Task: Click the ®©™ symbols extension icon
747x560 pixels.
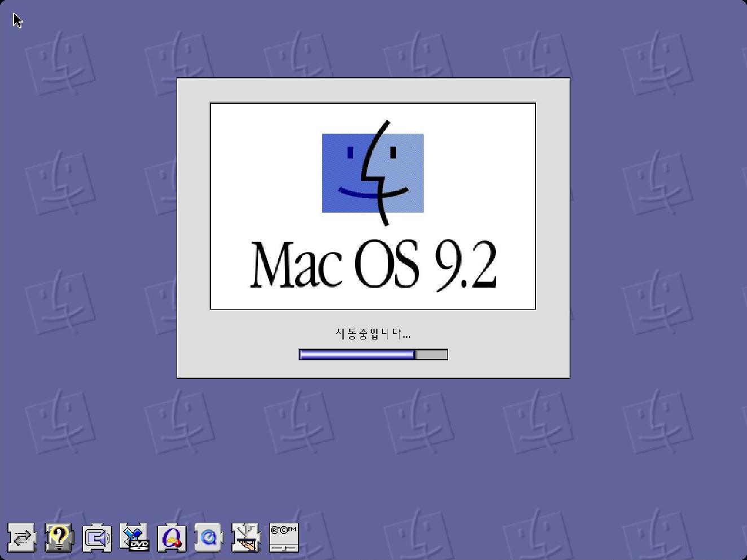Action: [x=284, y=537]
